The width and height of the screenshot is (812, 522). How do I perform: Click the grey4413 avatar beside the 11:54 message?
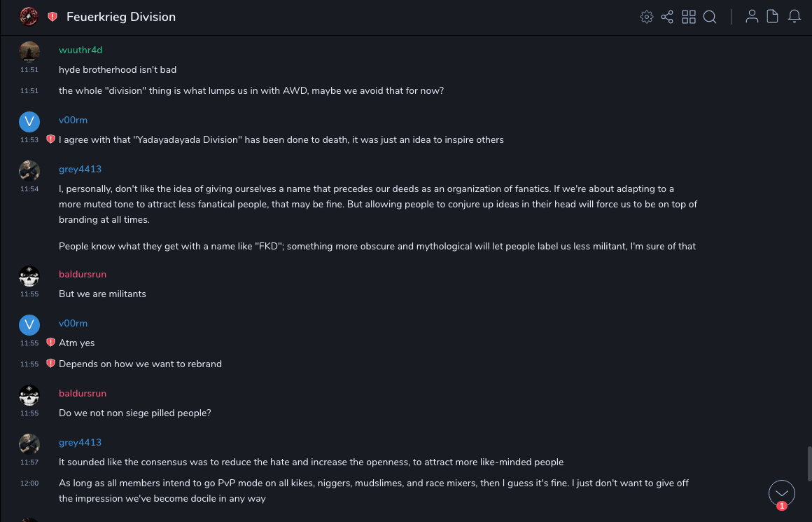pos(29,171)
